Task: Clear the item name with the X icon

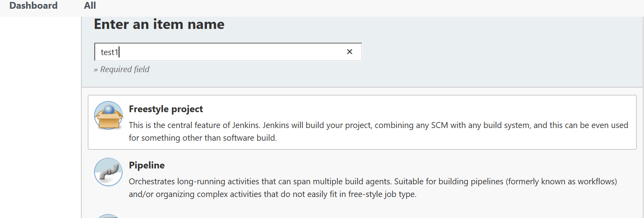Action: (350, 52)
